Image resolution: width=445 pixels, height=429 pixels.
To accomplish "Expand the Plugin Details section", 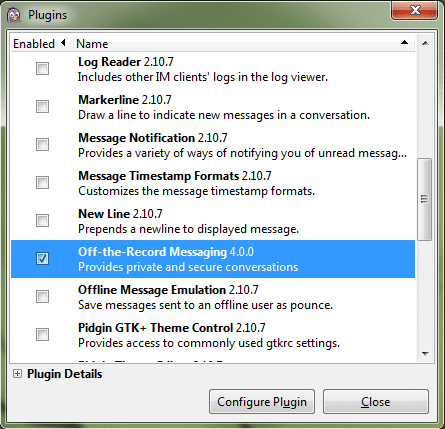I will pyautogui.click(x=17, y=374).
